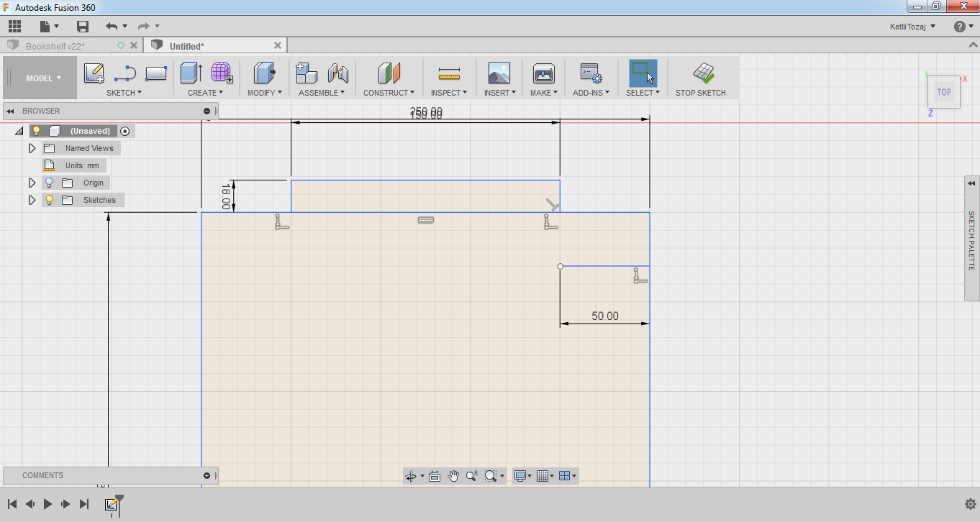Expand the SKETCH PALETTE panel
Screen dimensions: 980x522
pyautogui.click(x=972, y=183)
